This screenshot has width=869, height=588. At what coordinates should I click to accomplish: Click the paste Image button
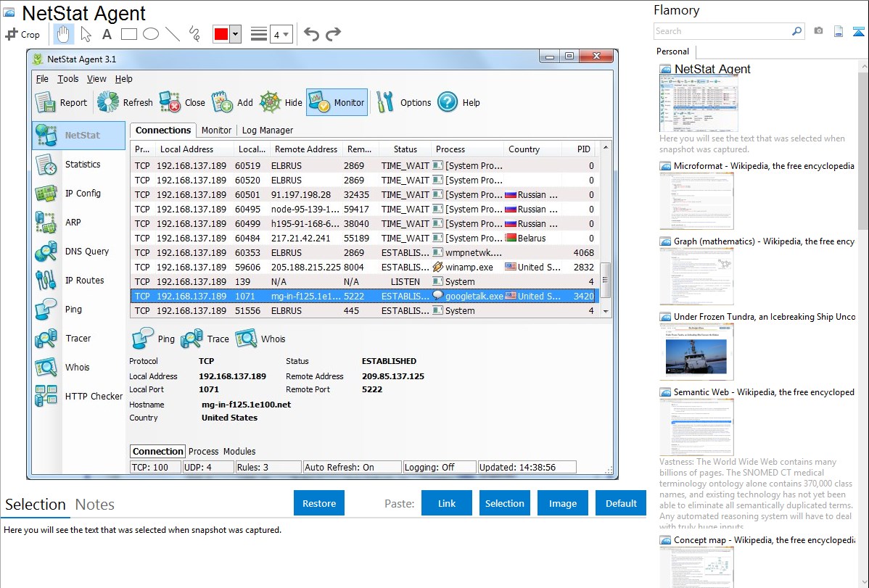point(563,503)
